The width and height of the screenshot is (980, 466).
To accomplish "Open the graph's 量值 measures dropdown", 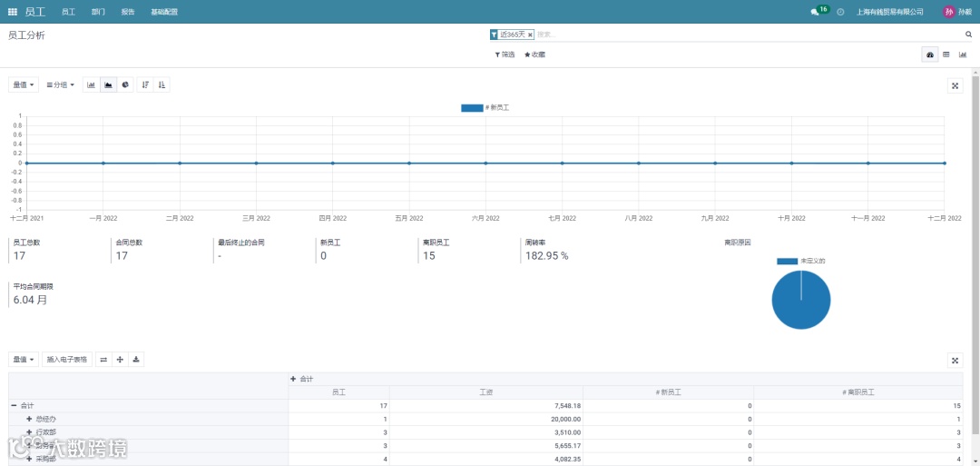I will (23, 85).
